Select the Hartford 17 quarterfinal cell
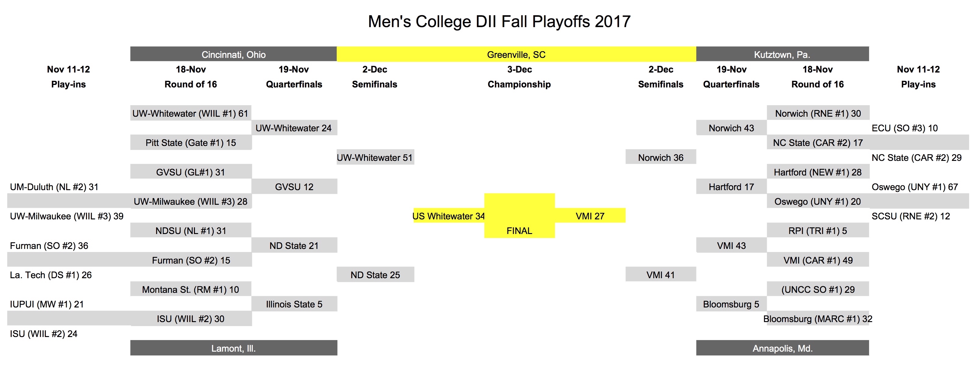980x369 pixels. (731, 186)
